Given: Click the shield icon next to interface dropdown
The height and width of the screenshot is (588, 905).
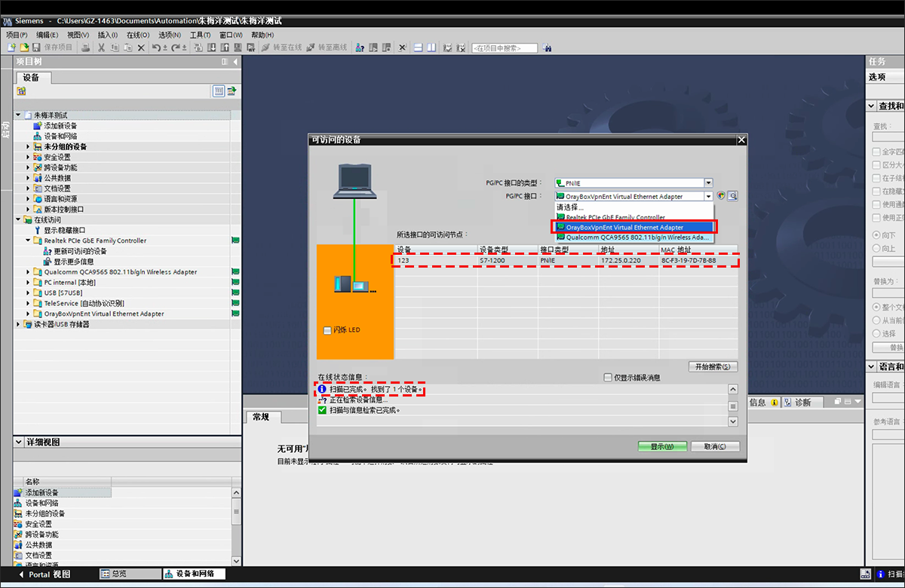Looking at the screenshot, I should coord(721,196).
